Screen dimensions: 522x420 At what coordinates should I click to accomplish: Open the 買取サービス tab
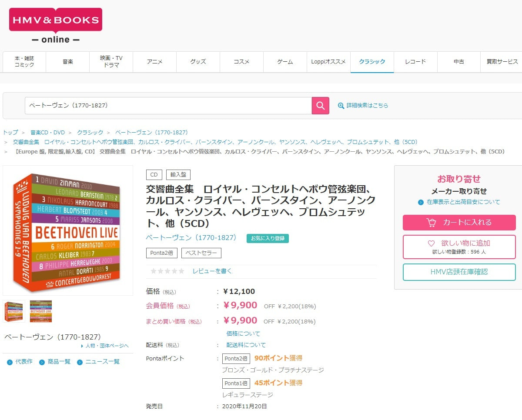tap(502, 62)
